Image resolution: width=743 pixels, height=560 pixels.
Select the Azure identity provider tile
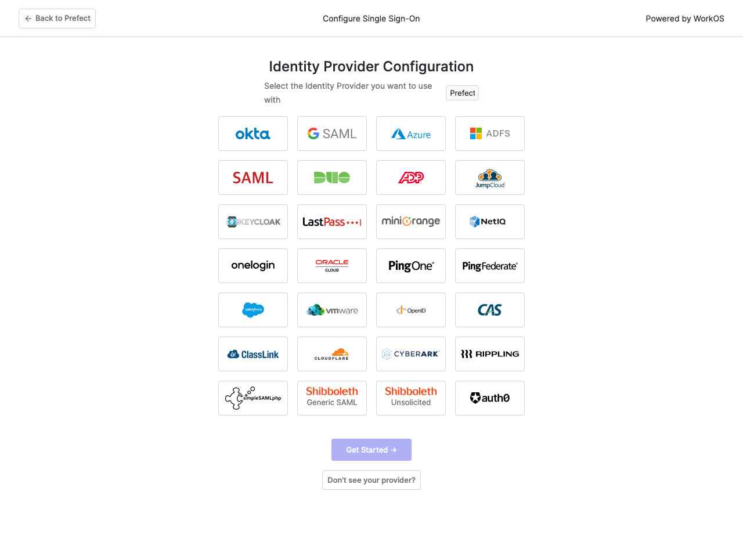point(411,133)
